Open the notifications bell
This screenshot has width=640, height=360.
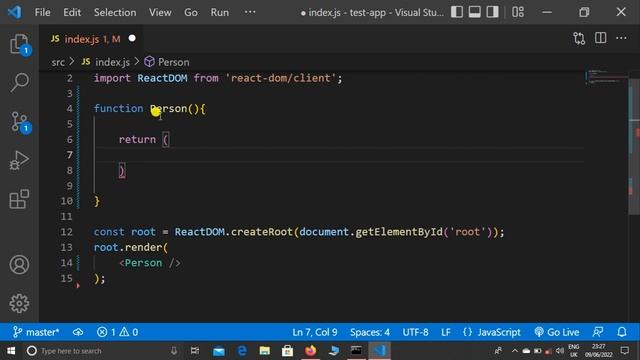pyautogui.click(x=622, y=332)
